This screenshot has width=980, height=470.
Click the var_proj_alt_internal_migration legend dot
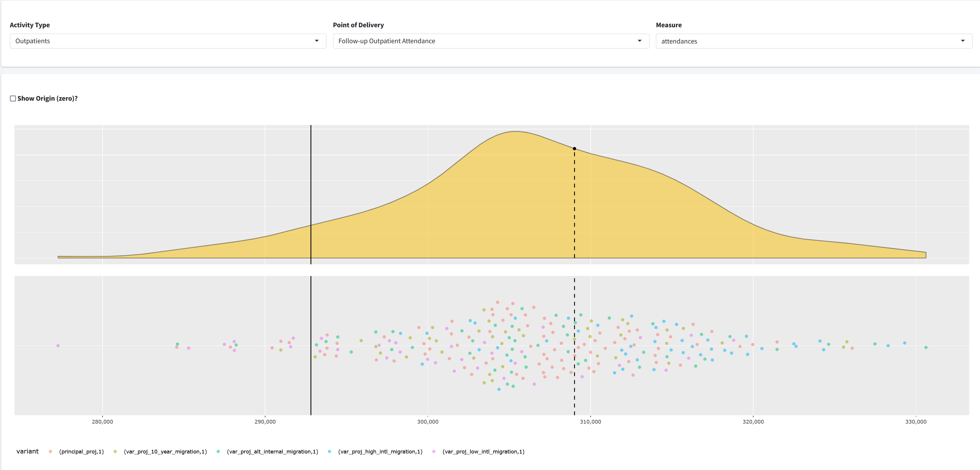click(218, 451)
